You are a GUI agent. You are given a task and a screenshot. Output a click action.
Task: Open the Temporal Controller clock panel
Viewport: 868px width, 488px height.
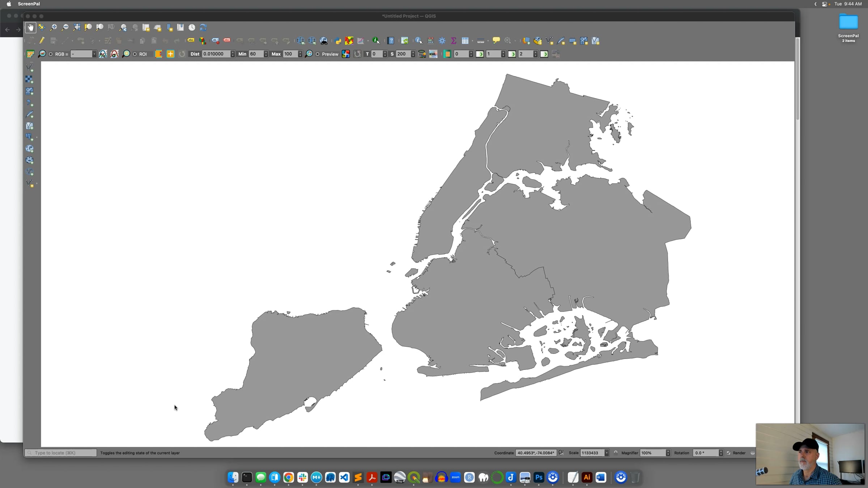click(192, 27)
